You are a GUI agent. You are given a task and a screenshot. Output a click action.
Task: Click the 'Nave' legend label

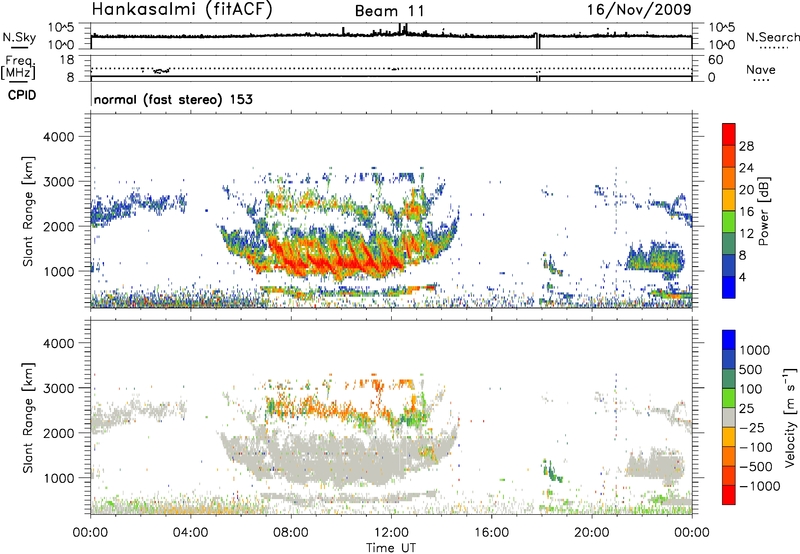point(761,69)
